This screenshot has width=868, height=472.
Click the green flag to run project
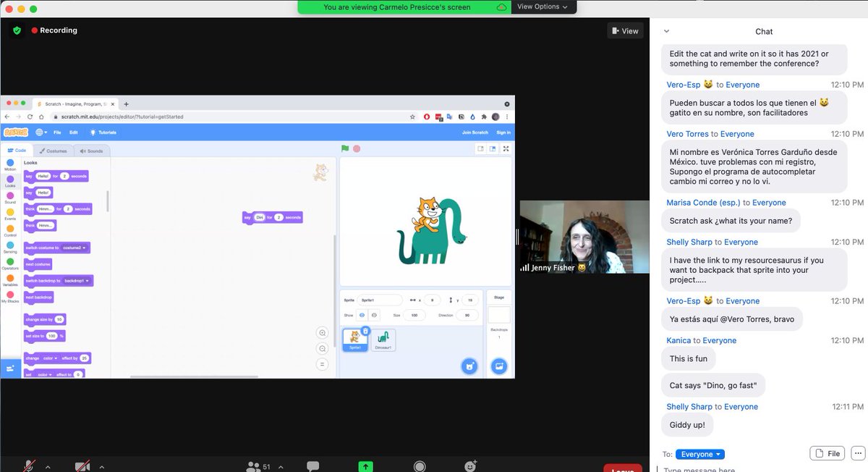345,148
